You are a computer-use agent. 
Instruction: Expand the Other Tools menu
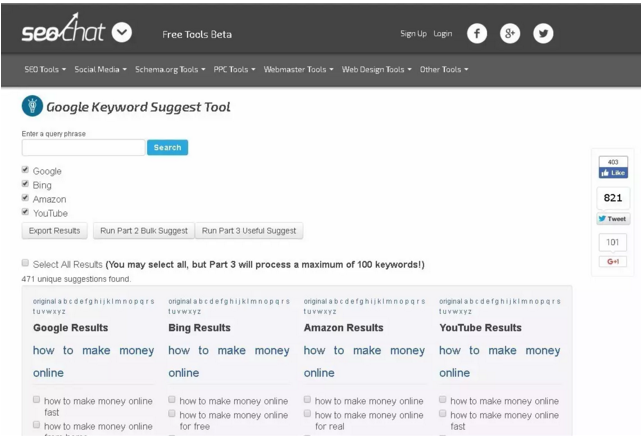(444, 69)
